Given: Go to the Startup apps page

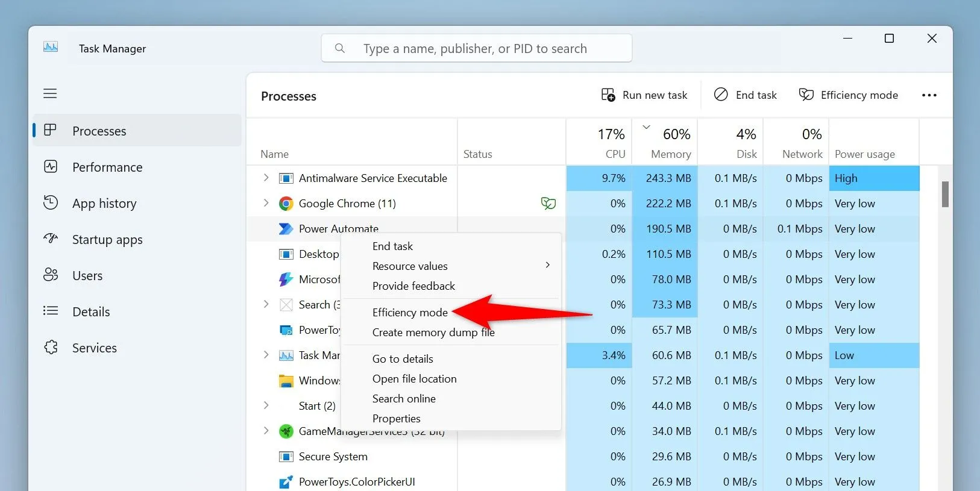Looking at the screenshot, I should tap(107, 240).
